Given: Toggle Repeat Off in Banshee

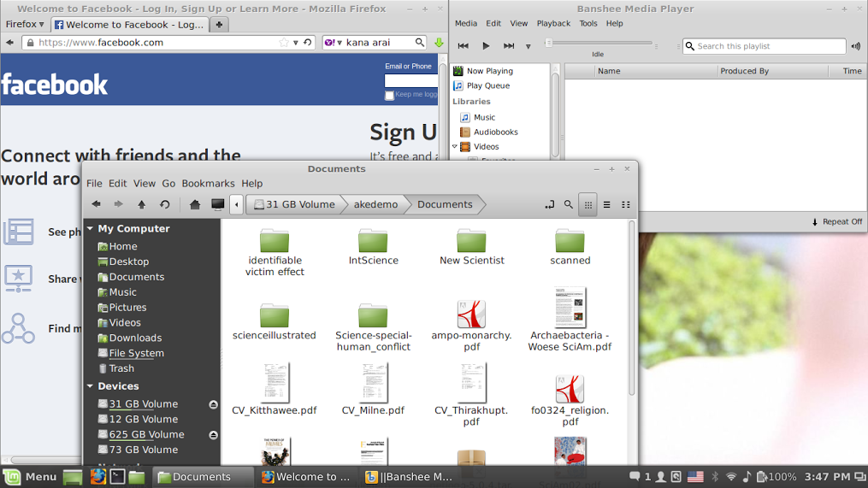Looking at the screenshot, I should [x=836, y=222].
